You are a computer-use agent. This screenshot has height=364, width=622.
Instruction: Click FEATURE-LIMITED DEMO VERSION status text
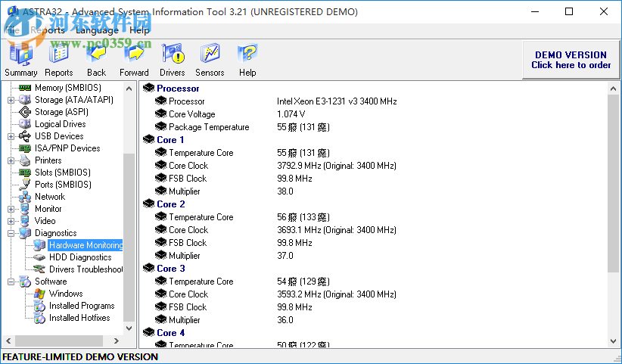(80, 357)
